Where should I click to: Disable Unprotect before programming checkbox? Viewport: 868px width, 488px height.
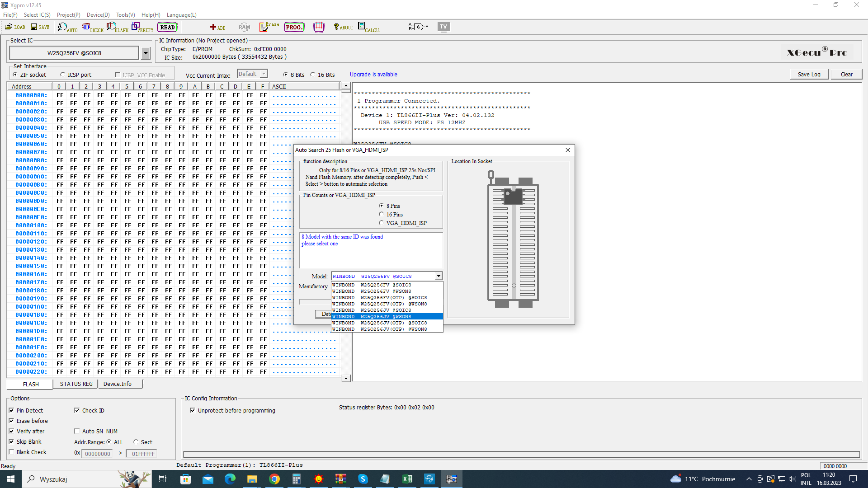pos(193,411)
